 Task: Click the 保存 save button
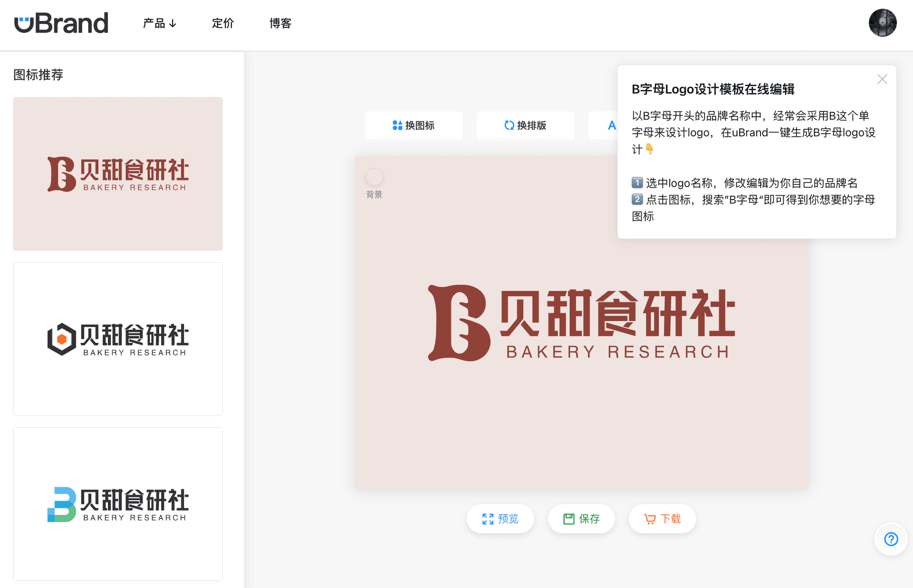click(581, 518)
